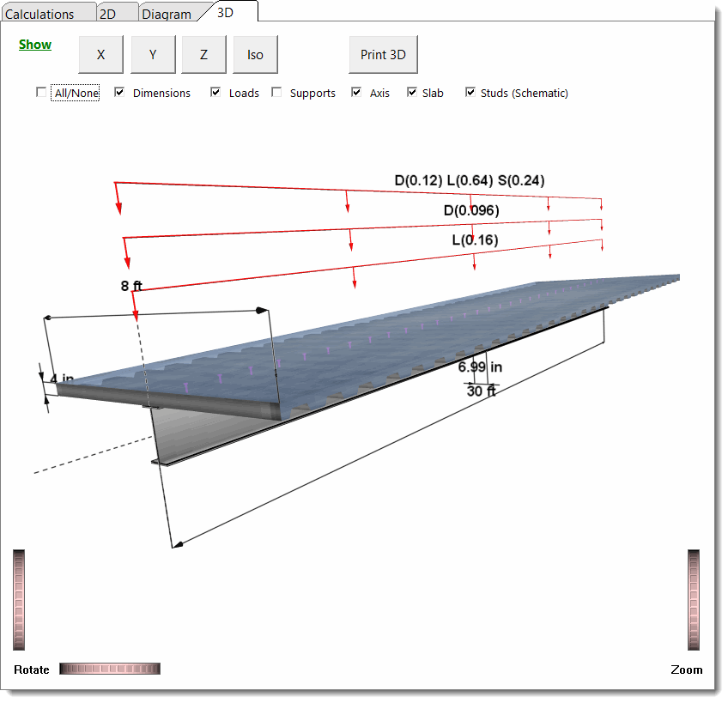Image resolution: width=728 pixels, height=703 pixels.
Task: Print the 3D view
Action: [383, 54]
